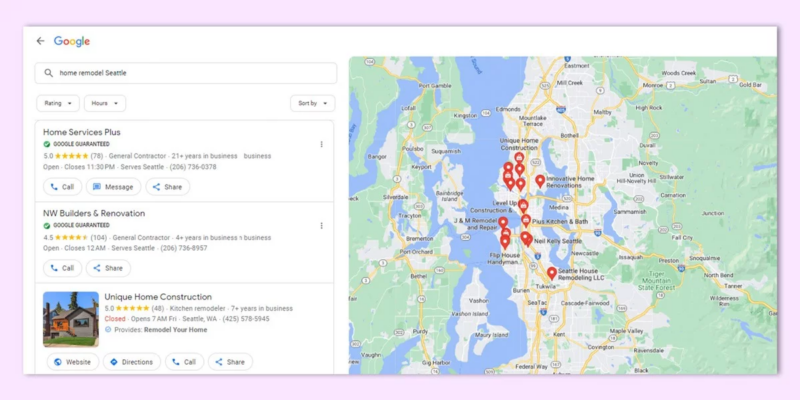Image resolution: width=800 pixels, height=400 pixels.
Task: Click the Flip House Handyman map label
Action: click(505, 259)
